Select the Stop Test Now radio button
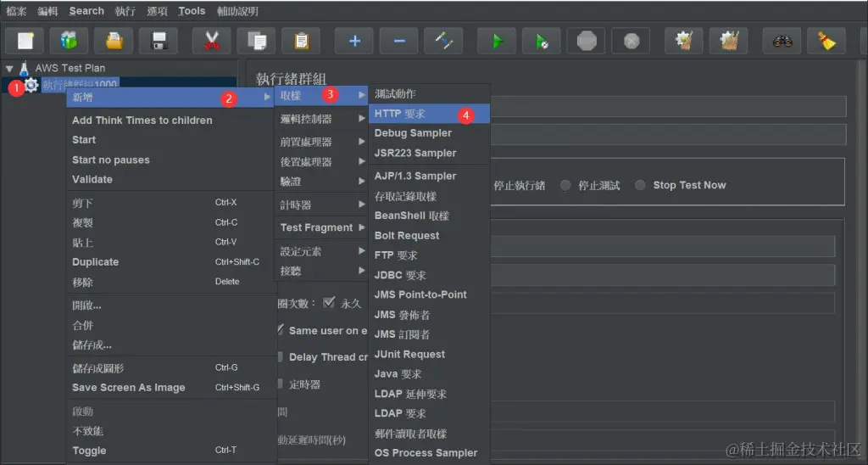The image size is (868, 465). [x=640, y=185]
